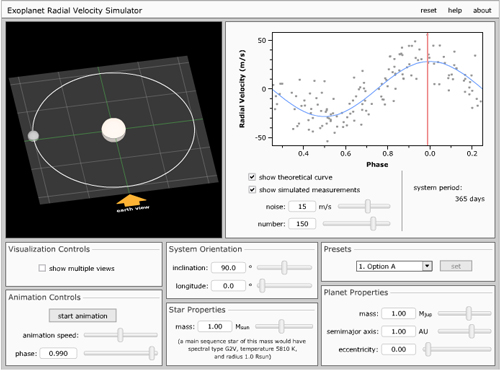Click reset in the top bar
This screenshot has width=500, height=370.
(428, 10)
